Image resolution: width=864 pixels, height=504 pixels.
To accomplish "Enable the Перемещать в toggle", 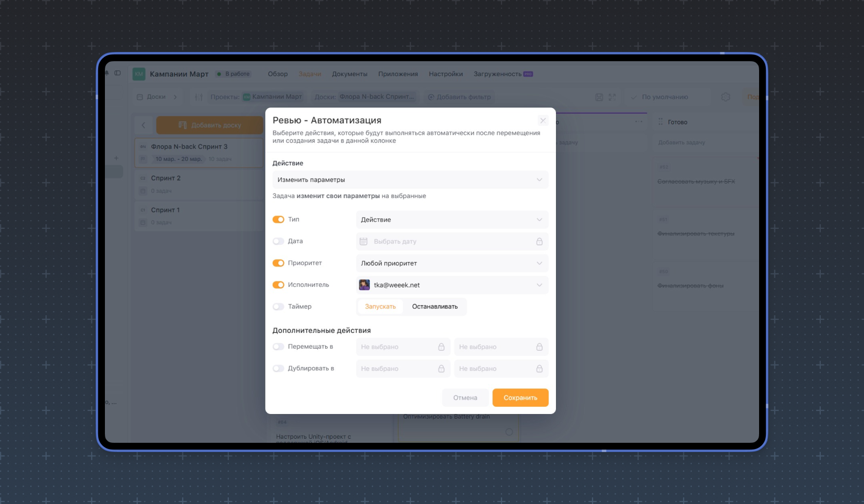I will [278, 347].
